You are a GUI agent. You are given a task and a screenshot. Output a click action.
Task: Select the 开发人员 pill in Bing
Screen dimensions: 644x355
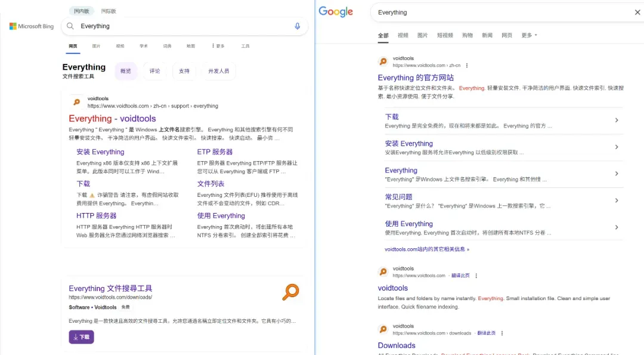point(218,71)
